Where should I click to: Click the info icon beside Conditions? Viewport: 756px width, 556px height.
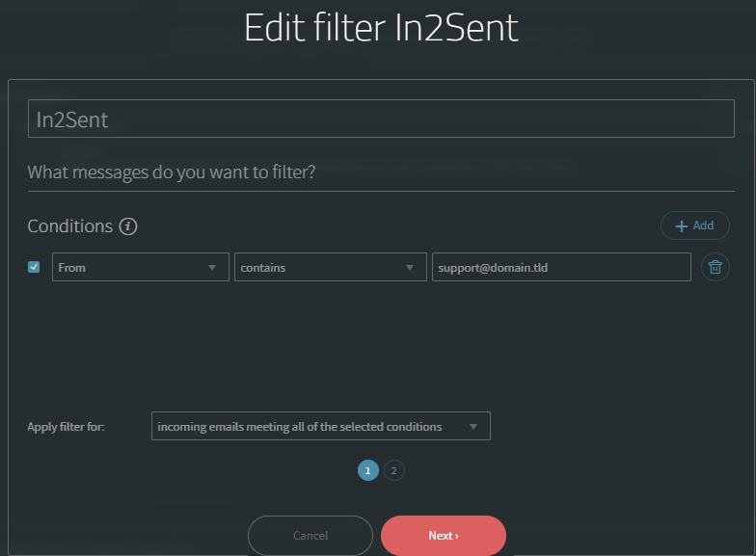(x=128, y=226)
